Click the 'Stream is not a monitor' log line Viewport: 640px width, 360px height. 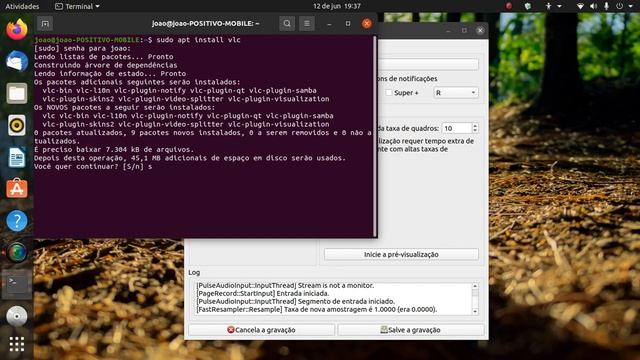(x=285, y=286)
